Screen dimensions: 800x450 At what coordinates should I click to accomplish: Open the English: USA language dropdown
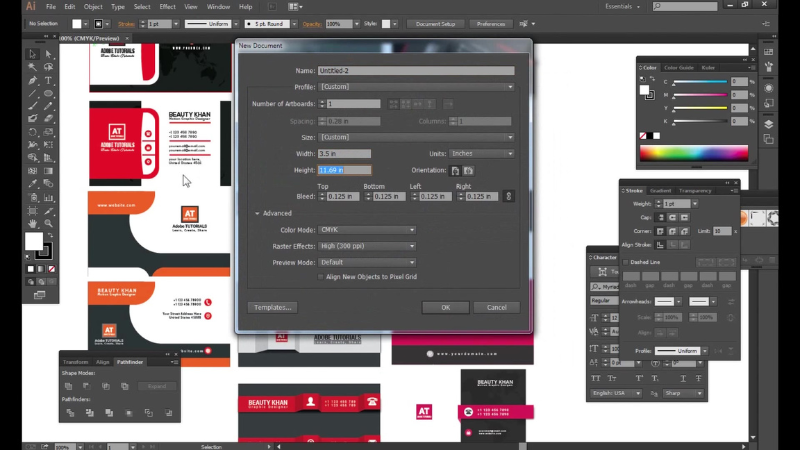[616, 393]
